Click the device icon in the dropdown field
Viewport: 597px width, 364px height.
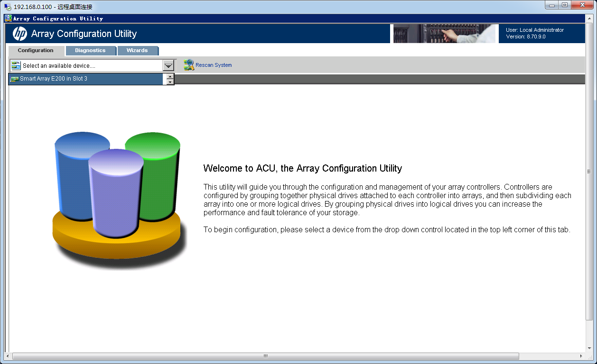pyautogui.click(x=16, y=65)
